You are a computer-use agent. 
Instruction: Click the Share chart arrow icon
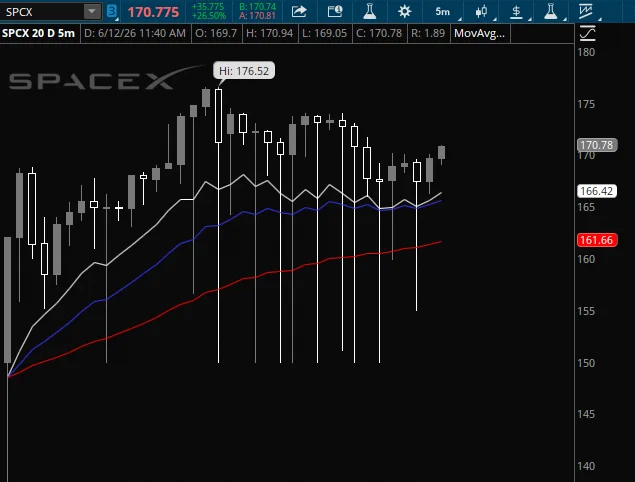299,11
